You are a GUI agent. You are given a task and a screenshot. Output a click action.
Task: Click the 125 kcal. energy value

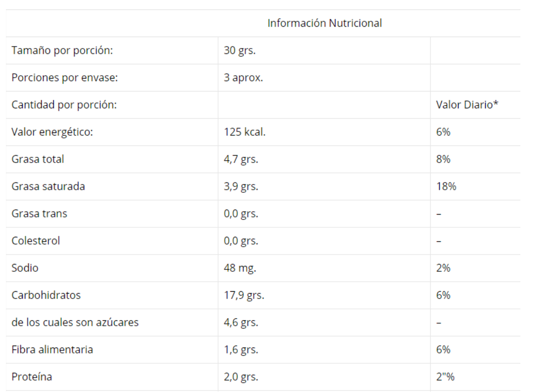(x=245, y=132)
